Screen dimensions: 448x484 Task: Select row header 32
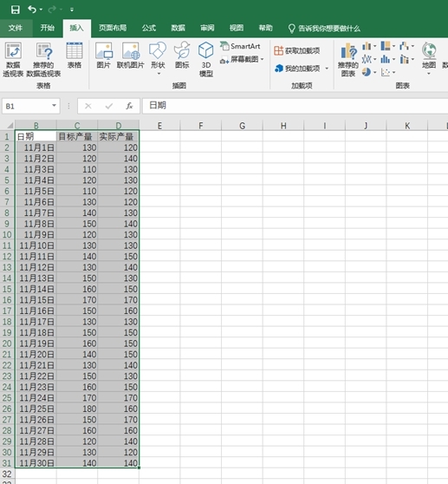pos(8,474)
